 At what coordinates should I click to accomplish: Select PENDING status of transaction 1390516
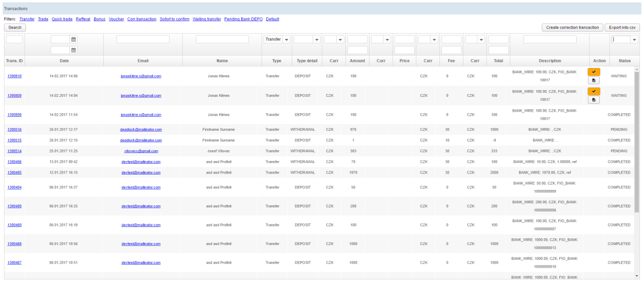(x=619, y=129)
